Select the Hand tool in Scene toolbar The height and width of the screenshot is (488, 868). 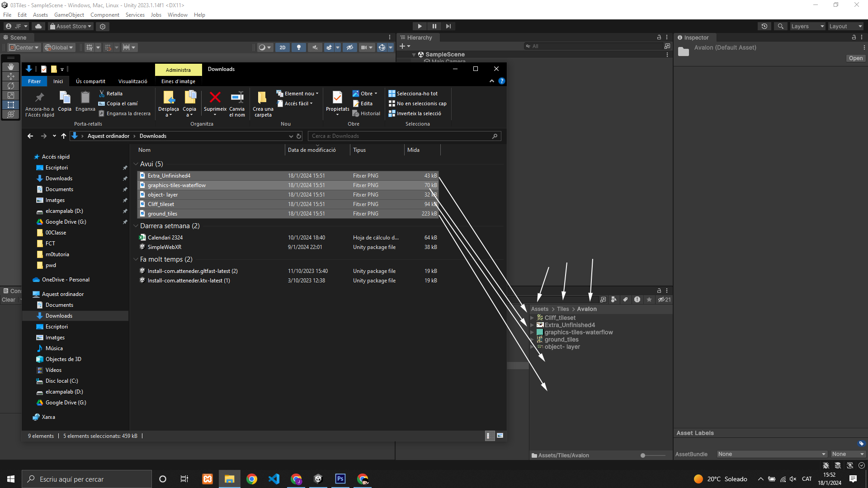(11, 67)
